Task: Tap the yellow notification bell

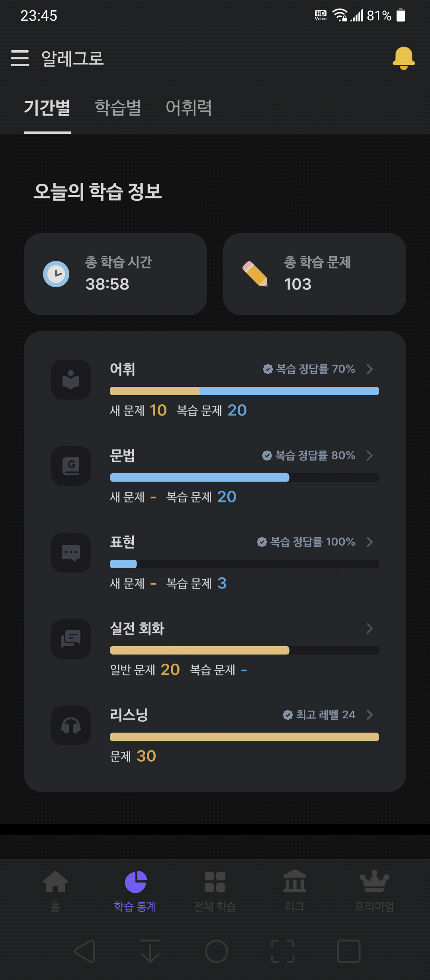Action: click(x=403, y=58)
